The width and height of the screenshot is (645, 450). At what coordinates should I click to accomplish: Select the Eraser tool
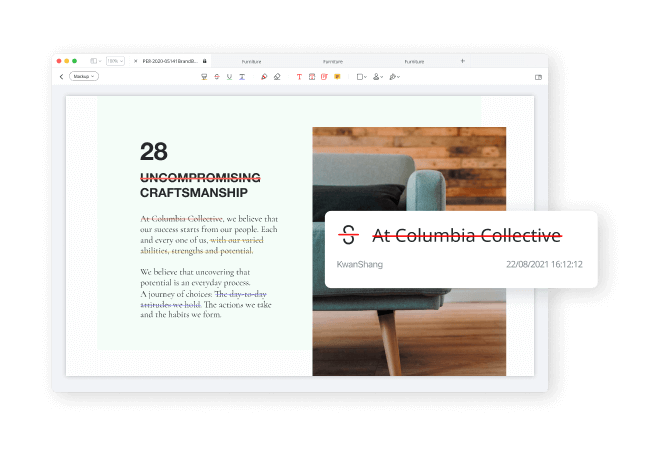[277, 77]
